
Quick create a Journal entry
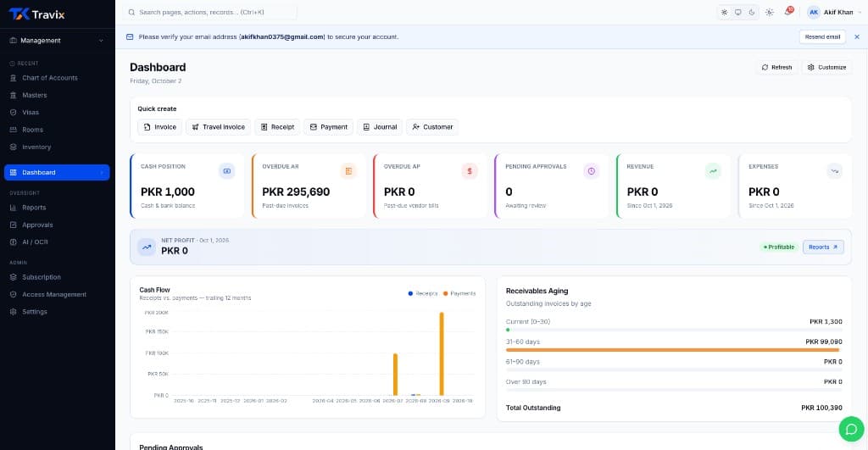coord(380,127)
